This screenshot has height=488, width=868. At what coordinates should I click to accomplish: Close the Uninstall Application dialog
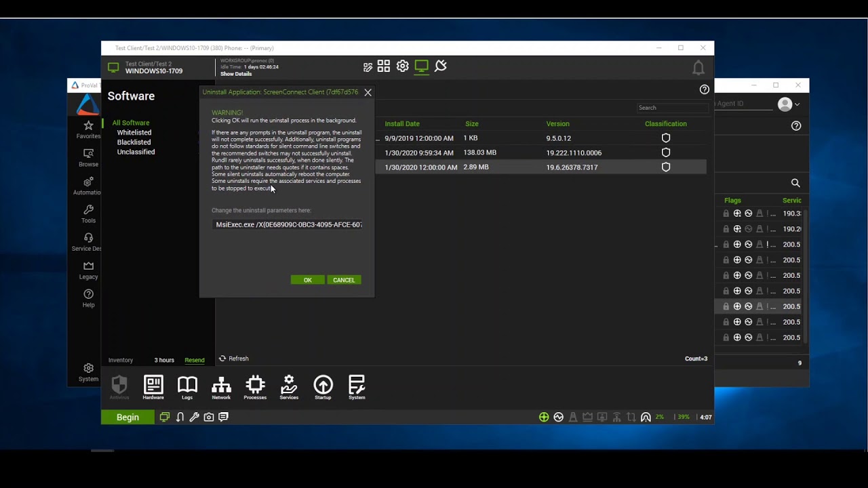coord(368,92)
